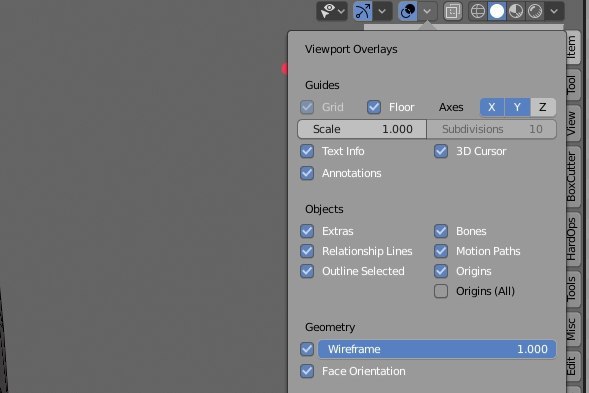
Task: Toggle X-Ray mode icon
Action: 453,11
